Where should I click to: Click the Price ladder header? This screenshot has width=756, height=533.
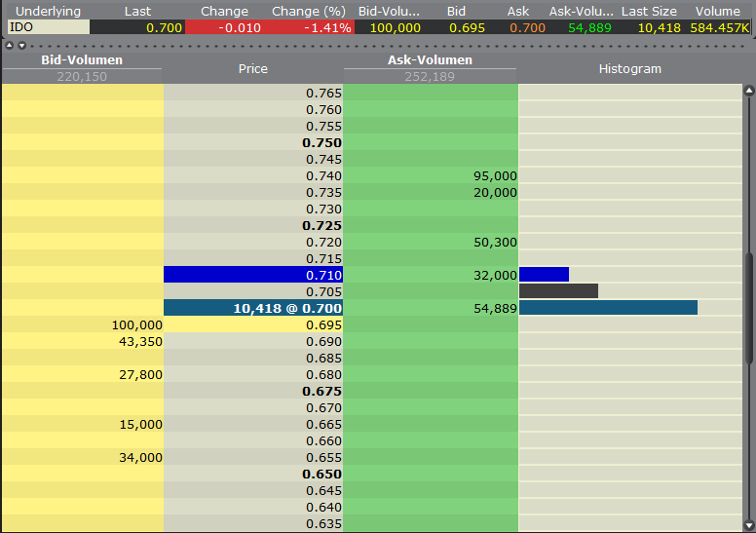click(x=252, y=69)
